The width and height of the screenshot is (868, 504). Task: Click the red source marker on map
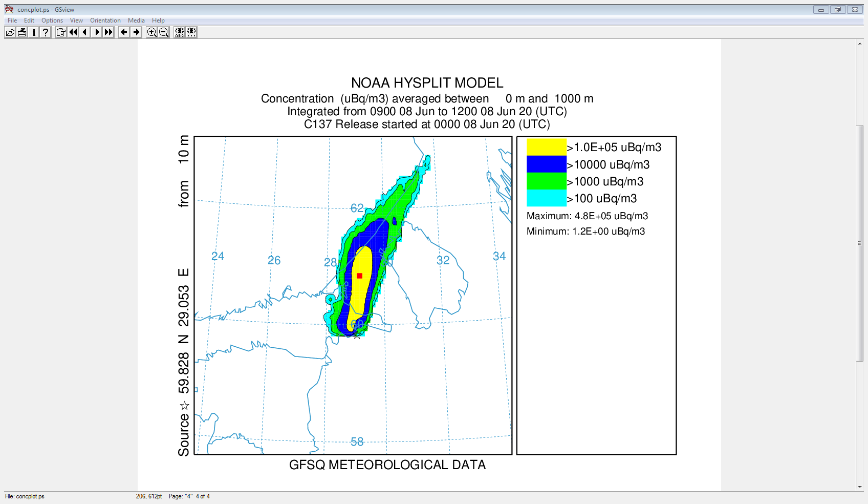[x=360, y=276]
